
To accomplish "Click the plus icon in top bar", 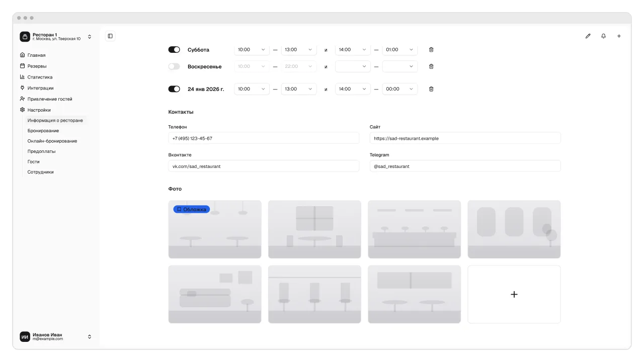I will [x=619, y=36].
